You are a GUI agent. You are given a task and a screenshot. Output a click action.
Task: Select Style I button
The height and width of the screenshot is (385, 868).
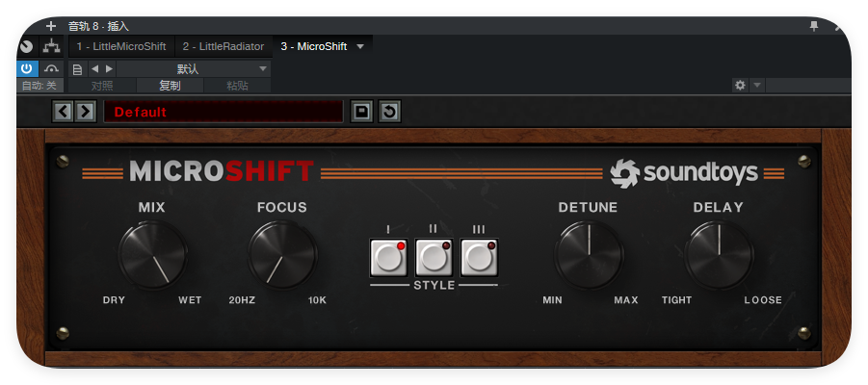point(389,257)
